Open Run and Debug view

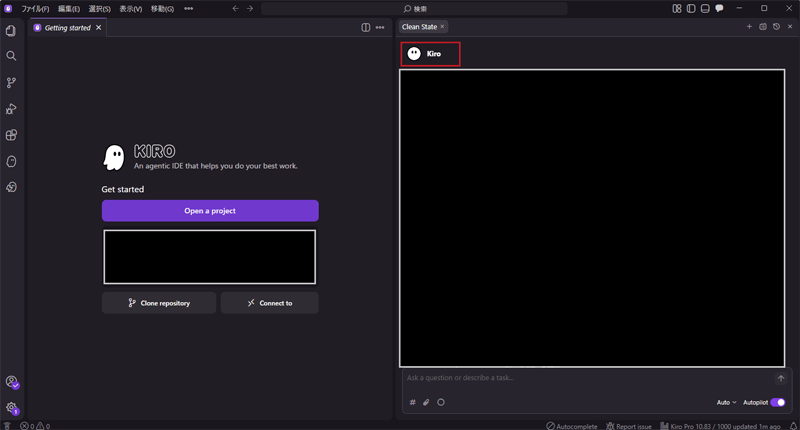[x=11, y=109]
